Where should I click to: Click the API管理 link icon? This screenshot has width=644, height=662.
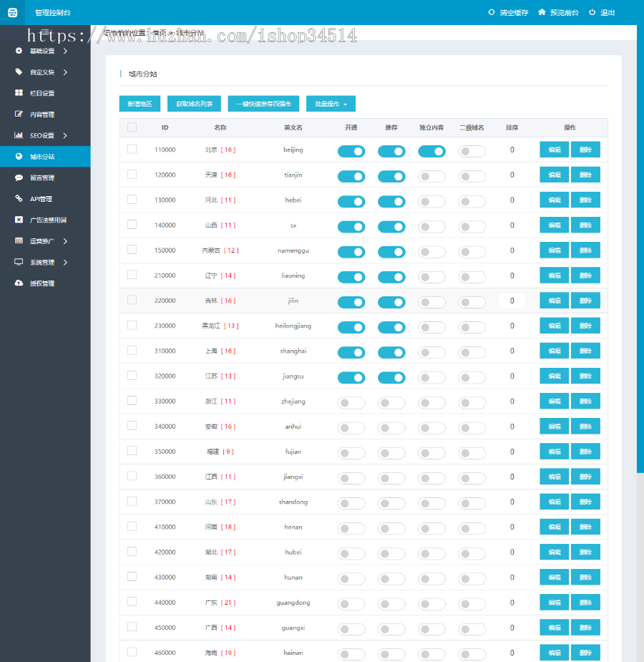tap(19, 199)
